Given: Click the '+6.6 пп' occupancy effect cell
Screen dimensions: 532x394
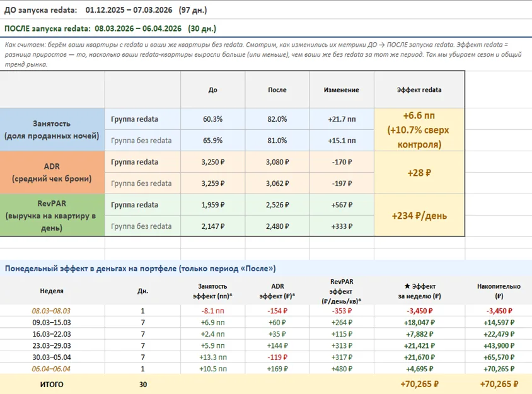Looking at the screenshot, I should point(419,130).
